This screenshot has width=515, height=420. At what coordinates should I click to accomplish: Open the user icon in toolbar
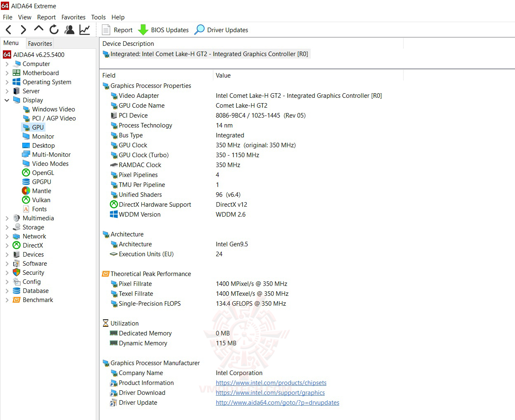pos(69,30)
